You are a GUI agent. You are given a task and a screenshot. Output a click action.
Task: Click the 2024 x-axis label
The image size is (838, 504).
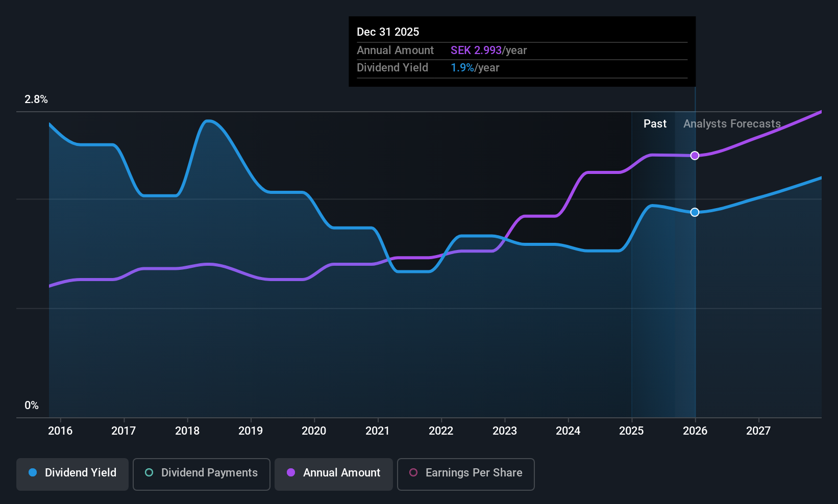pos(568,431)
